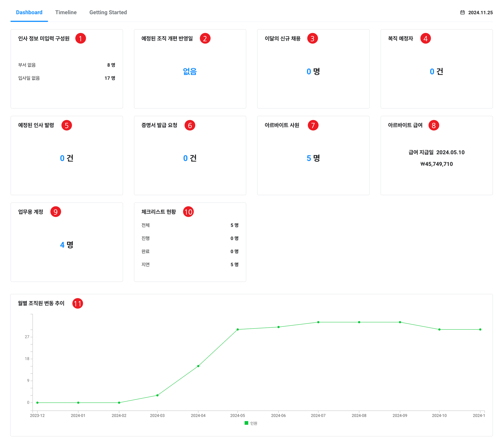Click the 없음 value in 조직 개편 card

190,72
